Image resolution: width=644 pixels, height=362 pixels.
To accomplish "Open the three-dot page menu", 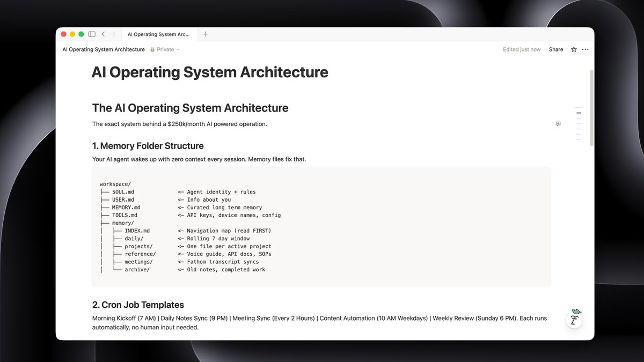I will point(586,49).
